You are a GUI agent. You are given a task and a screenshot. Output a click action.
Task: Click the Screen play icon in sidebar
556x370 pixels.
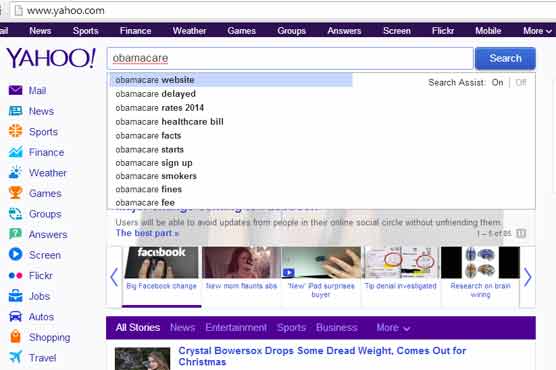tap(15, 254)
